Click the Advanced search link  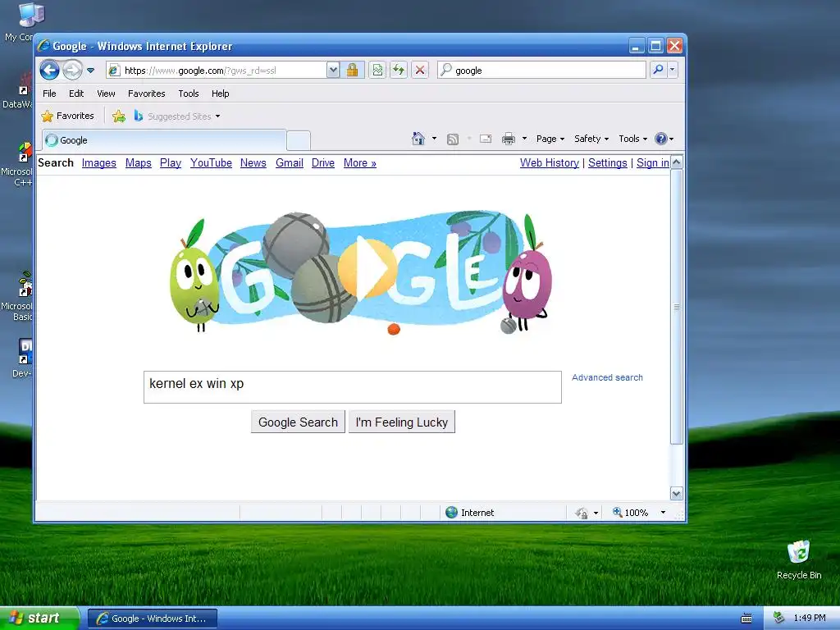pos(607,377)
